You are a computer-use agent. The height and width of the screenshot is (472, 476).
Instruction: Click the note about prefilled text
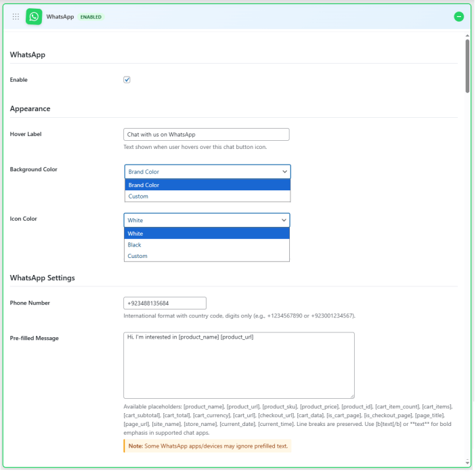[x=209, y=447]
